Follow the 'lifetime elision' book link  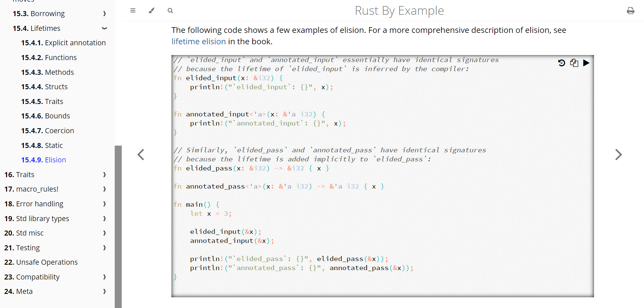199,41
